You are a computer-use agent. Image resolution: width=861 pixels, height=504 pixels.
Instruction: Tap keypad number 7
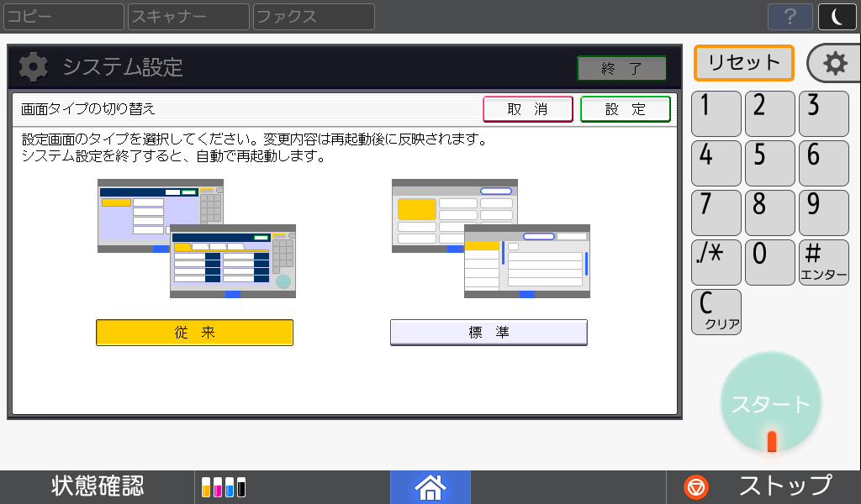716,213
